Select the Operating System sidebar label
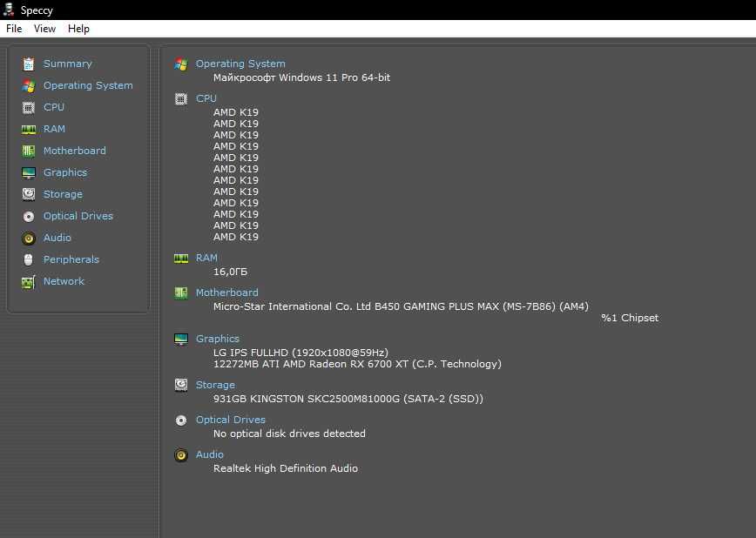 [x=88, y=85]
